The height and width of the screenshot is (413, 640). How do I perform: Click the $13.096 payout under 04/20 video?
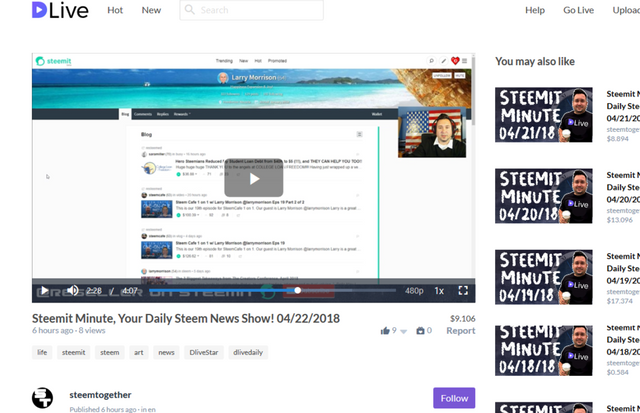(620, 220)
